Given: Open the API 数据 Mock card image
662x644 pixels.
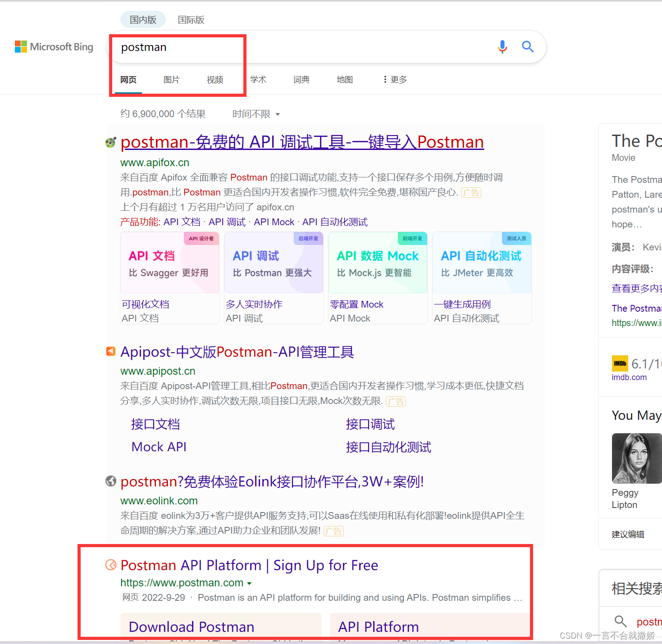Looking at the screenshot, I should 378,263.
